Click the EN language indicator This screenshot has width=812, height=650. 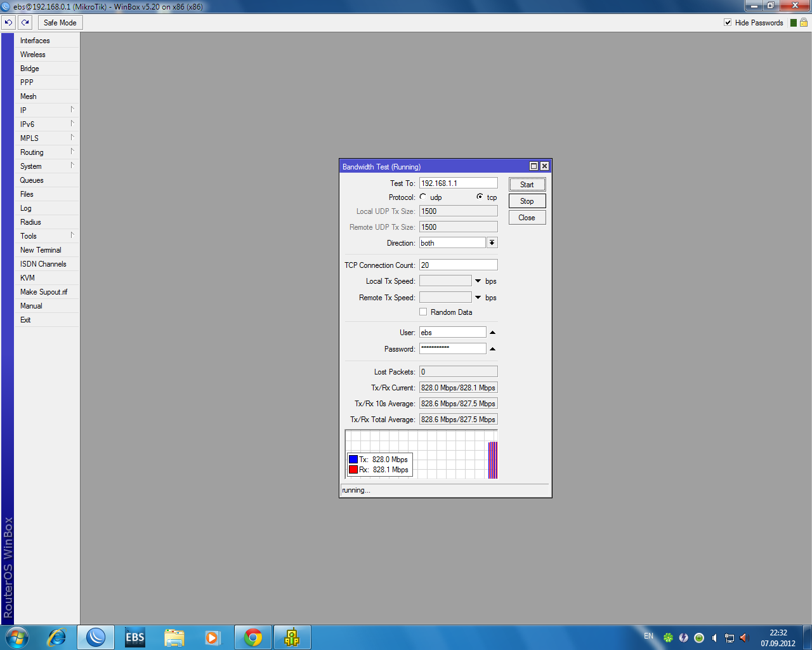pos(648,636)
